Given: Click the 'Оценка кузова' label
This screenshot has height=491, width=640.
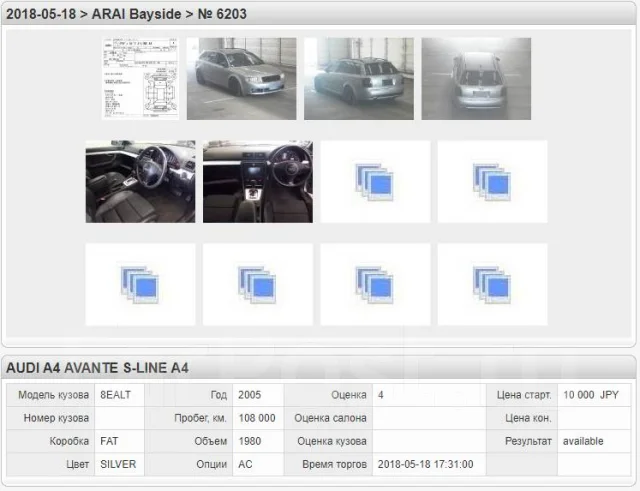Looking at the screenshot, I should [x=332, y=441].
